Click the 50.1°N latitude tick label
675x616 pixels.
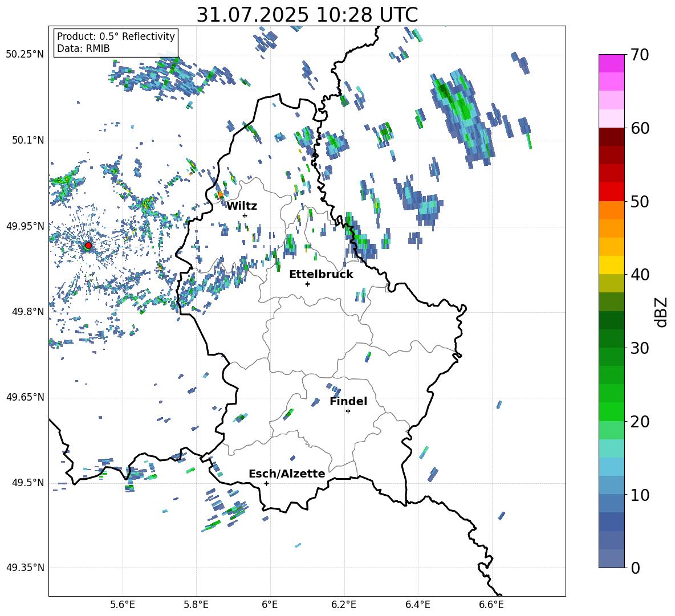pos(27,140)
